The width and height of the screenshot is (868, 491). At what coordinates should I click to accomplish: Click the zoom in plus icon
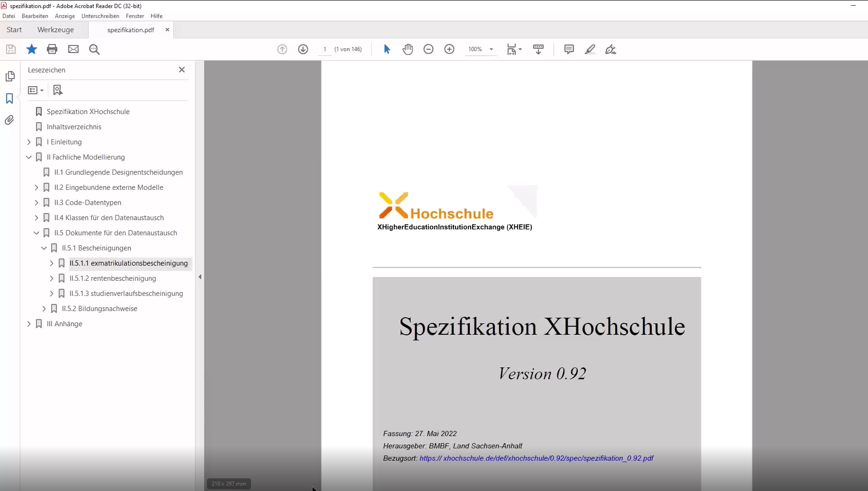click(x=449, y=49)
